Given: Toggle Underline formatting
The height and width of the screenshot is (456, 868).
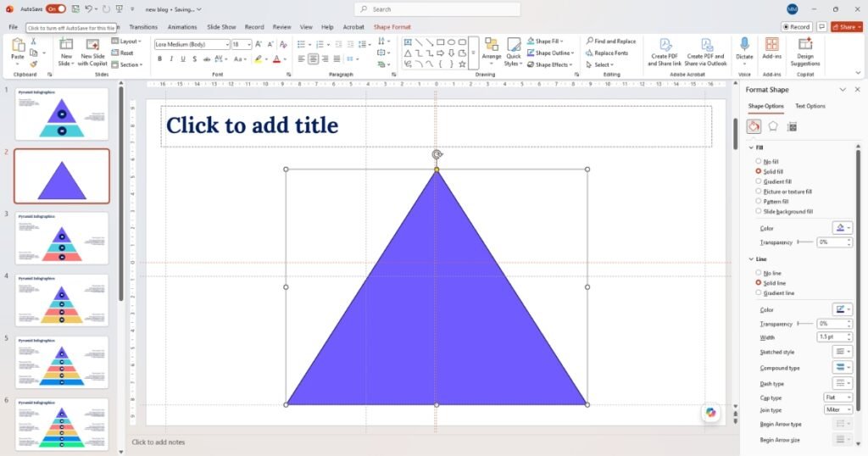Looking at the screenshot, I should coord(183,59).
